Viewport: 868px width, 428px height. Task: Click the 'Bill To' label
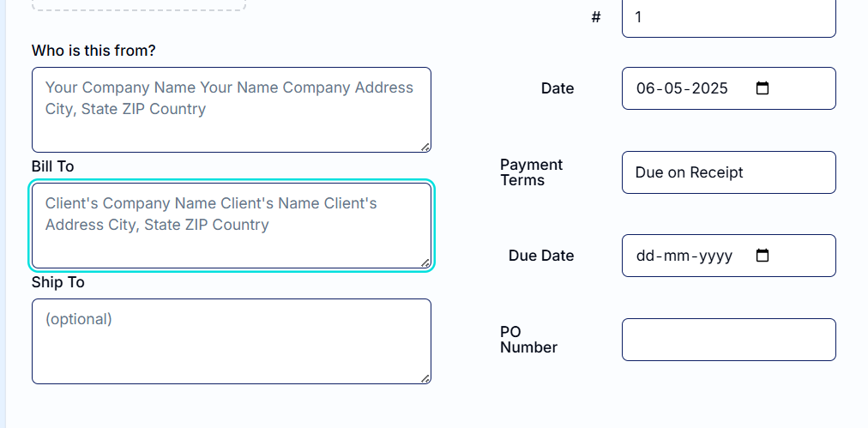(x=52, y=166)
